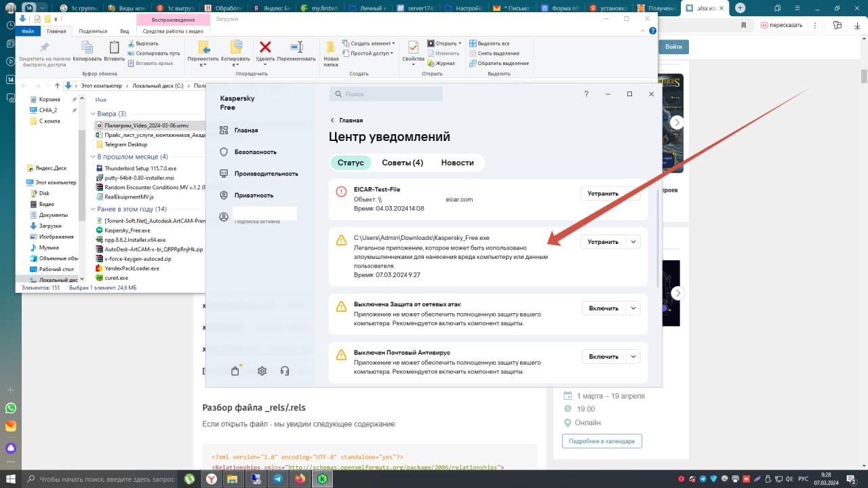The image size is (868, 488).
Task: Open Безопасность shield section in Kaspersky
Action: tap(248, 152)
